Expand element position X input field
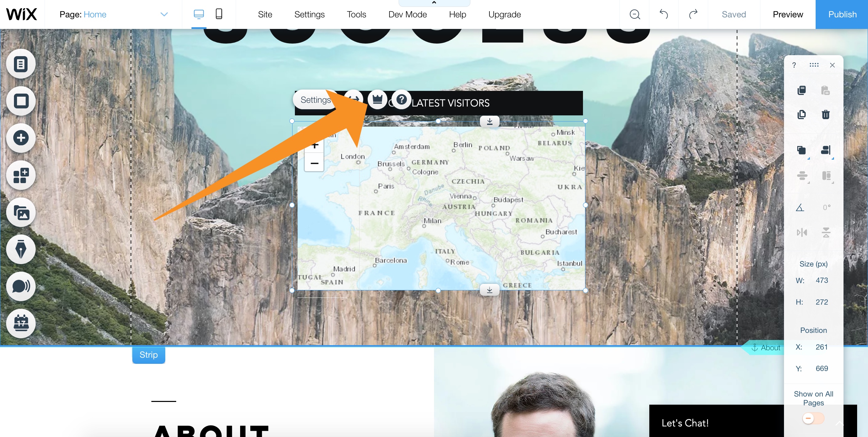868x437 pixels. click(822, 347)
